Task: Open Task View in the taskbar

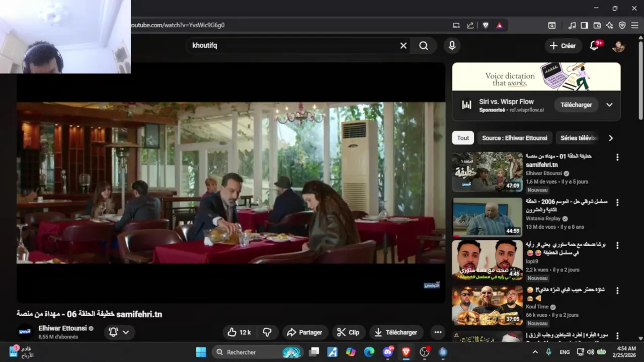Action: [314, 352]
